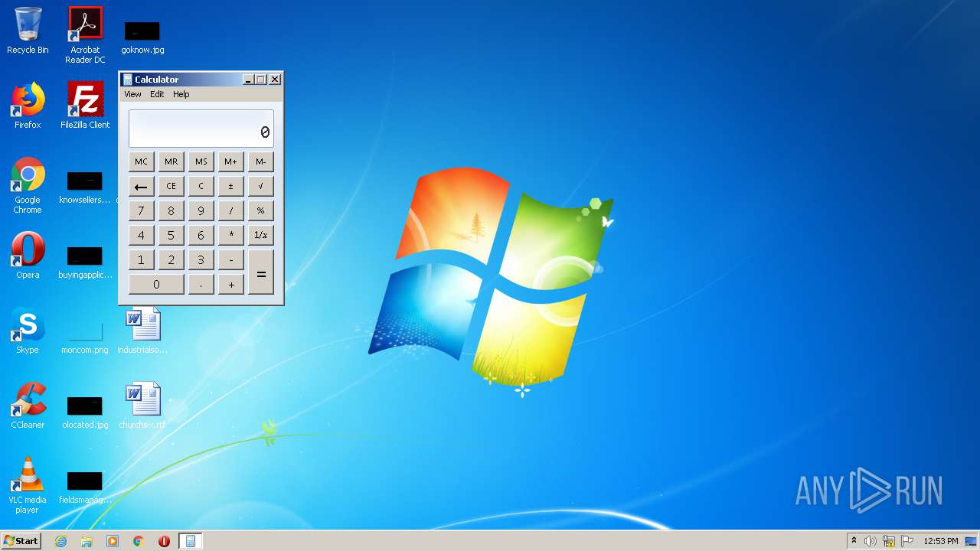980x551 pixels.
Task: Click the 1/x reciprocal button
Action: pyautogui.click(x=260, y=235)
